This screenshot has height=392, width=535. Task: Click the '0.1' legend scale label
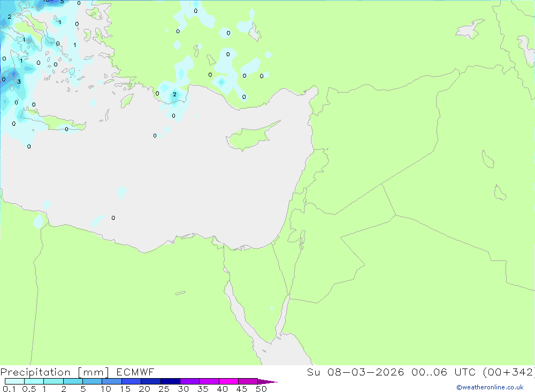point(9,389)
